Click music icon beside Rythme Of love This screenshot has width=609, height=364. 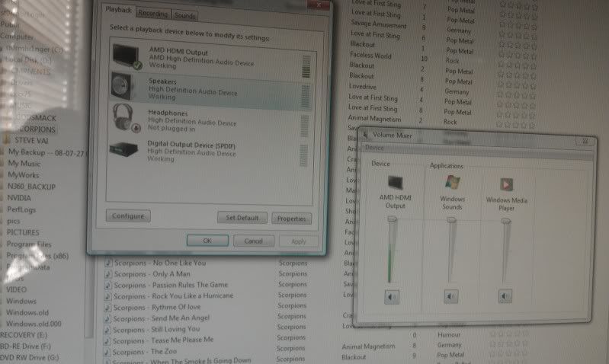[x=107, y=308]
